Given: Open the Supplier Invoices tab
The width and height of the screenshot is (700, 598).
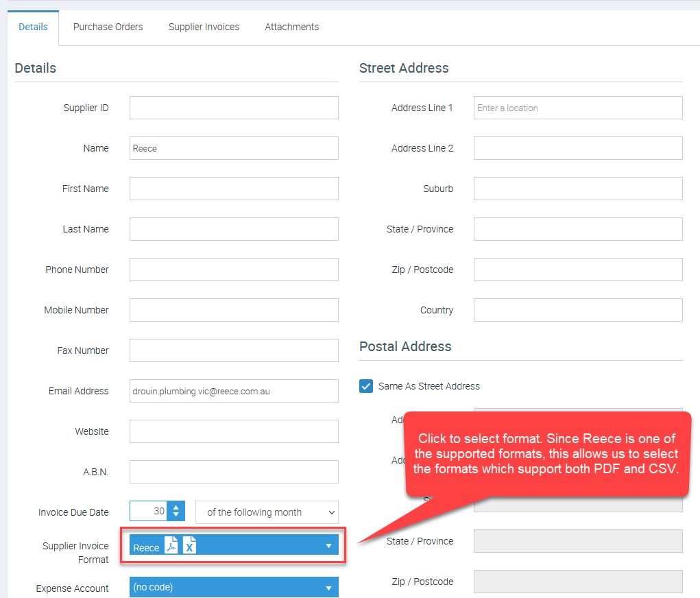Looking at the screenshot, I should pyautogui.click(x=204, y=27).
